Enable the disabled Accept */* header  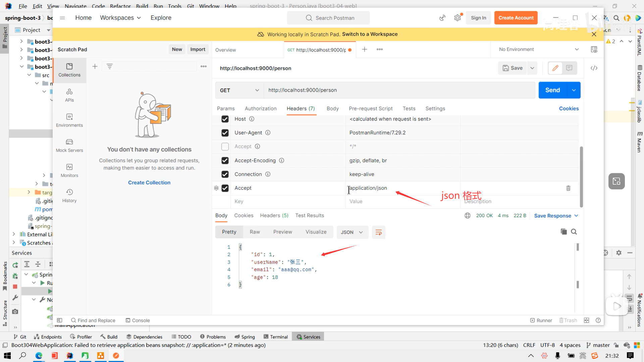click(225, 146)
